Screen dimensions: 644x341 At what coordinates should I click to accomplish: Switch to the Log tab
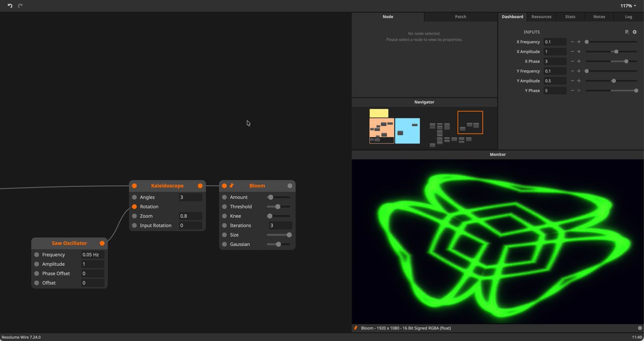pyautogui.click(x=628, y=17)
